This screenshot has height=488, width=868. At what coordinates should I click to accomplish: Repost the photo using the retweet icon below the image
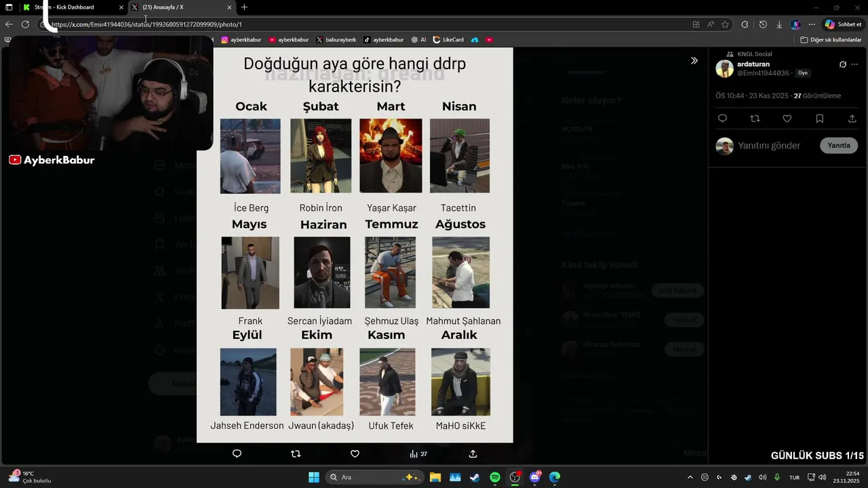tap(296, 453)
